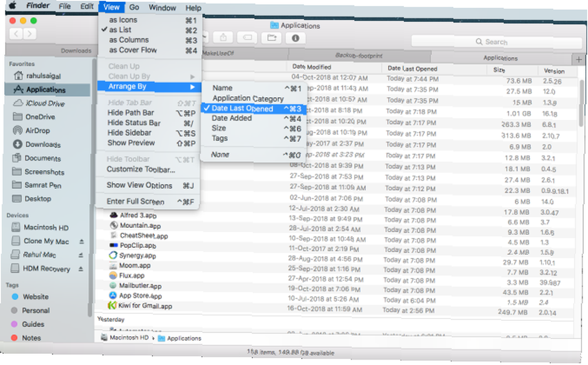Open the Help menu

pos(193,8)
